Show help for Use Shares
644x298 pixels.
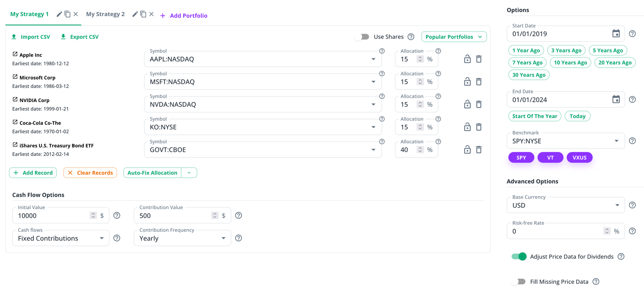click(x=411, y=37)
